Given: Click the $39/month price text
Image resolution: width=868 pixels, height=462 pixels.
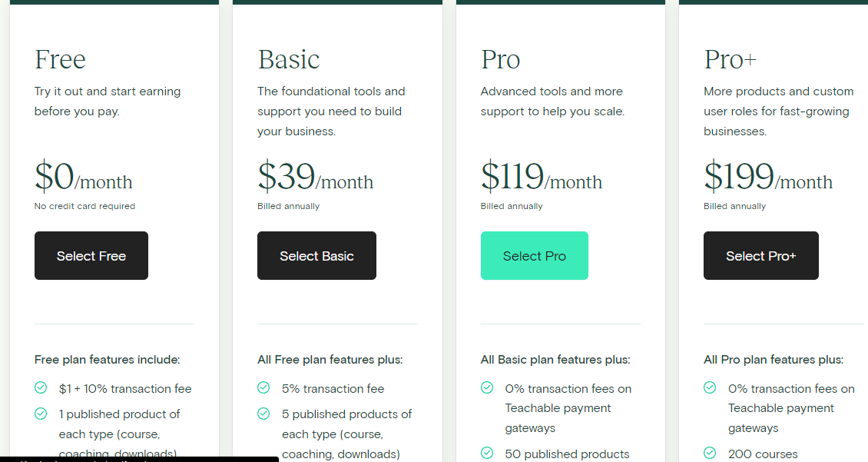Looking at the screenshot, I should (315, 178).
